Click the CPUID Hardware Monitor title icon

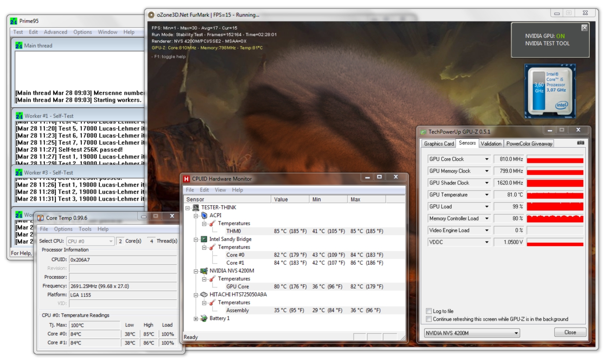[x=186, y=179]
